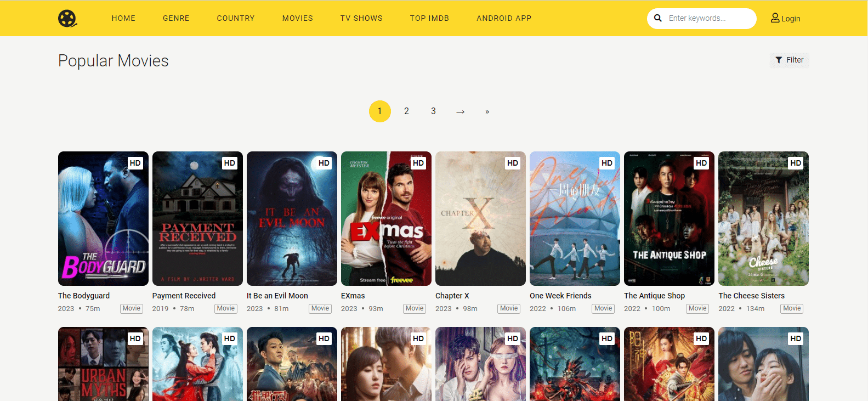The image size is (868, 401).
Task: Open The Antique Shop poster
Action: coord(669,218)
